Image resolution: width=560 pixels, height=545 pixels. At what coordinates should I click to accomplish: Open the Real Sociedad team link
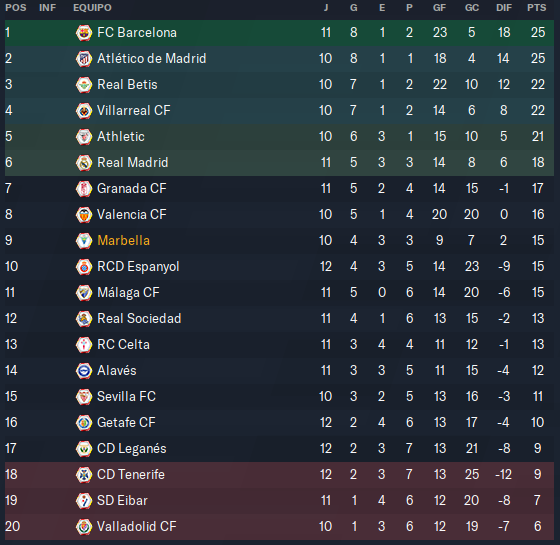point(139,319)
